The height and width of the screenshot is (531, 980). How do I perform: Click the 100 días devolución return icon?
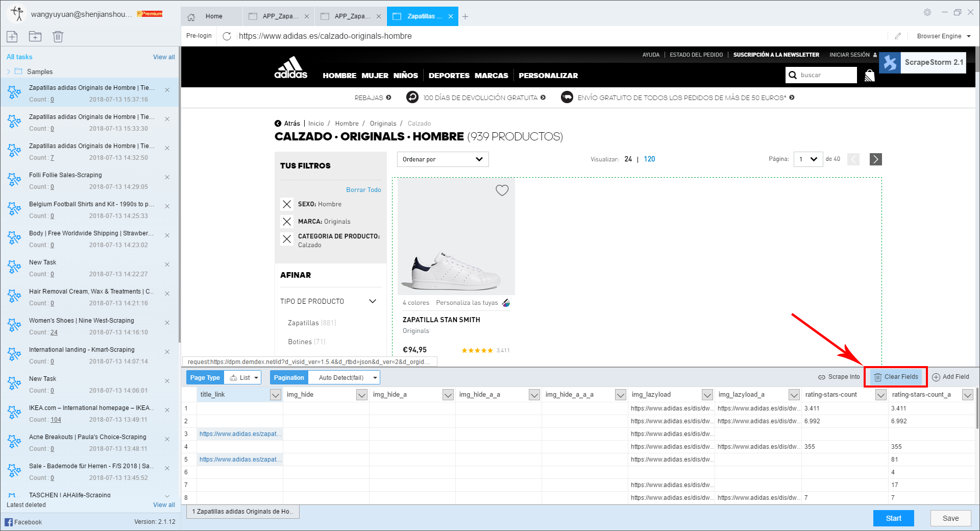tap(412, 97)
